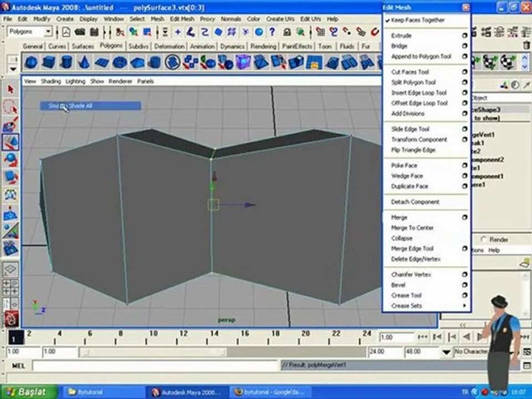Select the Render radio button

484,239
